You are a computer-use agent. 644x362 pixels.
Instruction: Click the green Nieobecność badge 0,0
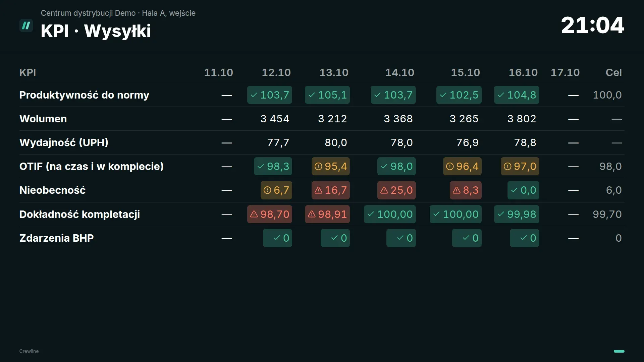523,190
